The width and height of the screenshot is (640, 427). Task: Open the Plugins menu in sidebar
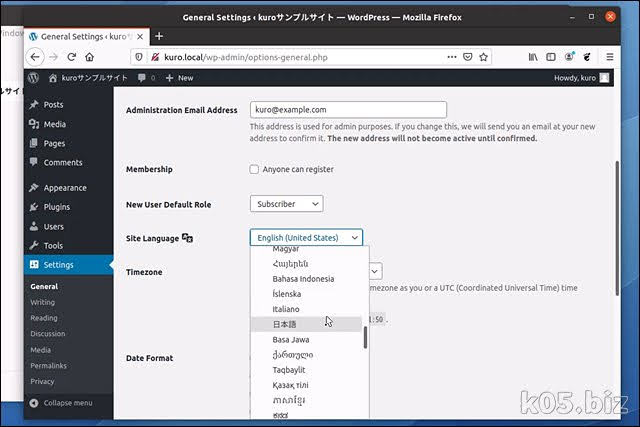(57, 207)
